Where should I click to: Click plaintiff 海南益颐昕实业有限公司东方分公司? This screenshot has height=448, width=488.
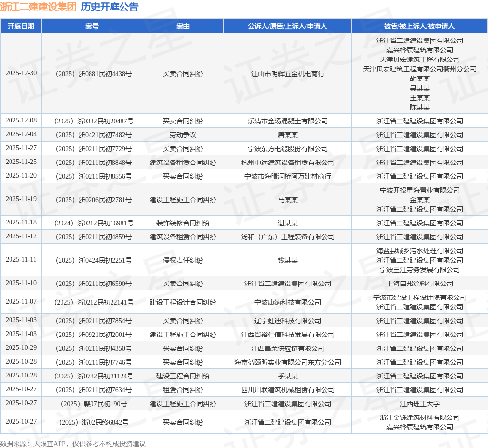[x=287, y=362]
